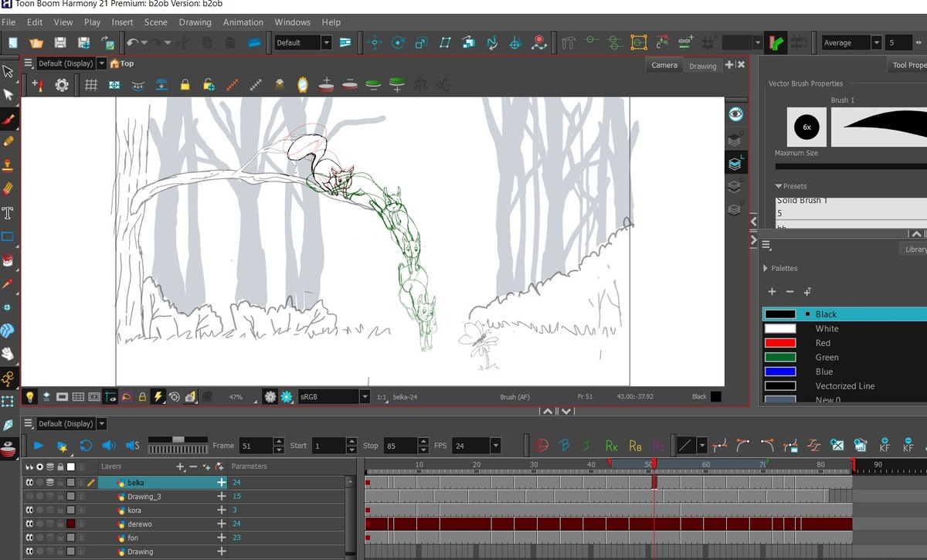Select the Green colour swatch

coord(780,358)
